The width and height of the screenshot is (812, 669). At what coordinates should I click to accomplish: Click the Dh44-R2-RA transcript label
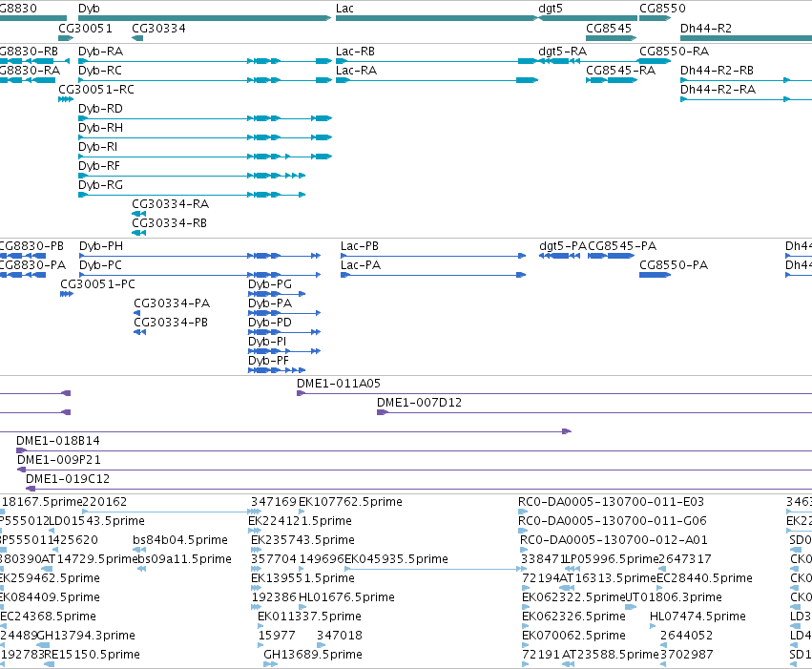[x=718, y=90]
